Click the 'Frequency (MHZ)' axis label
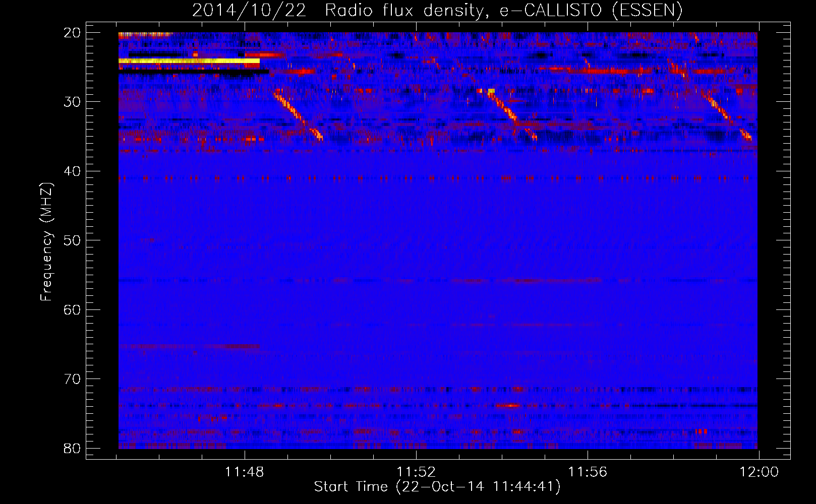The width and height of the screenshot is (816, 504). click(x=46, y=242)
